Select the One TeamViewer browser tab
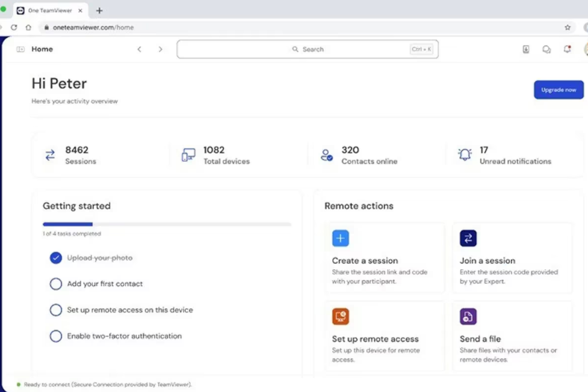The width and height of the screenshot is (588, 392). pos(48,10)
